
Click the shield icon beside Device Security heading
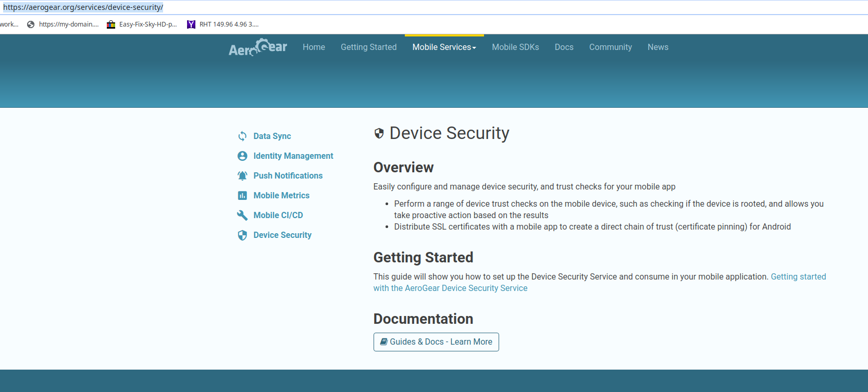point(379,133)
